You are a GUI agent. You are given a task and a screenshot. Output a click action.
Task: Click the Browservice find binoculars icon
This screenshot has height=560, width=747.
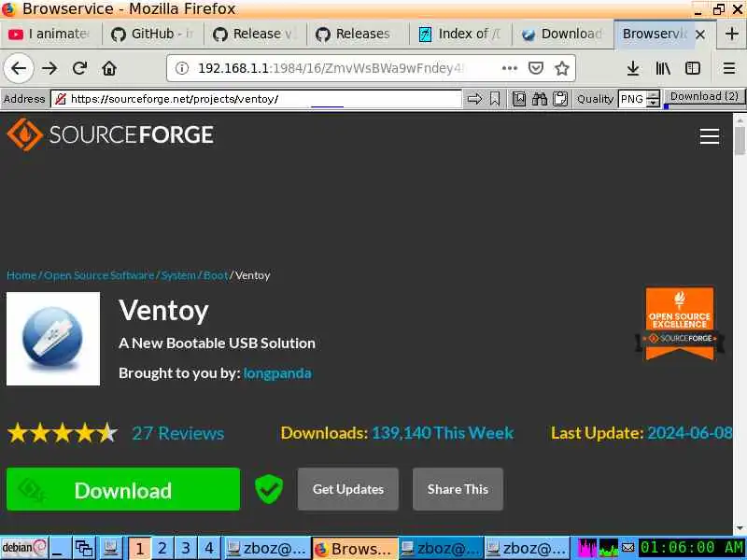pos(540,99)
